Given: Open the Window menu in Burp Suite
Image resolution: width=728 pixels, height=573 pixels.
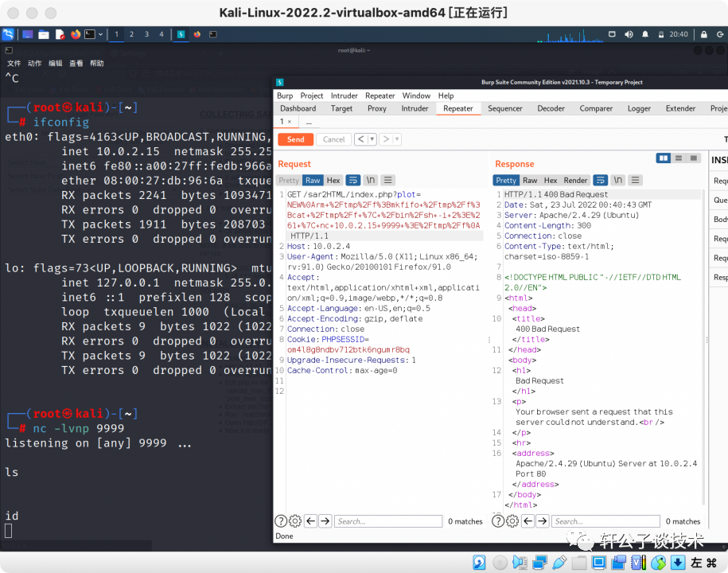Looking at the screenshot, I should (416, 95).
